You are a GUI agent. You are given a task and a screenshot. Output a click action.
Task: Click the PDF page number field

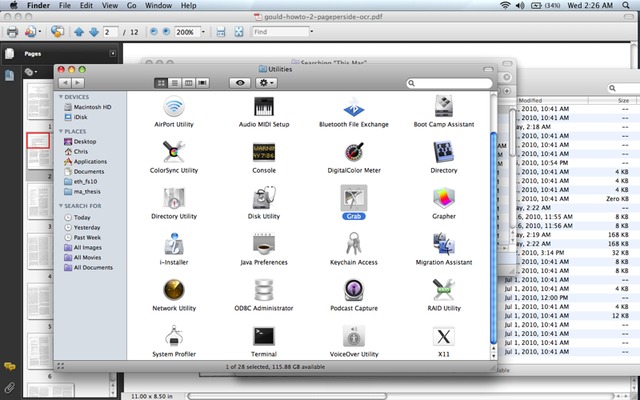[x=110, y=32]
